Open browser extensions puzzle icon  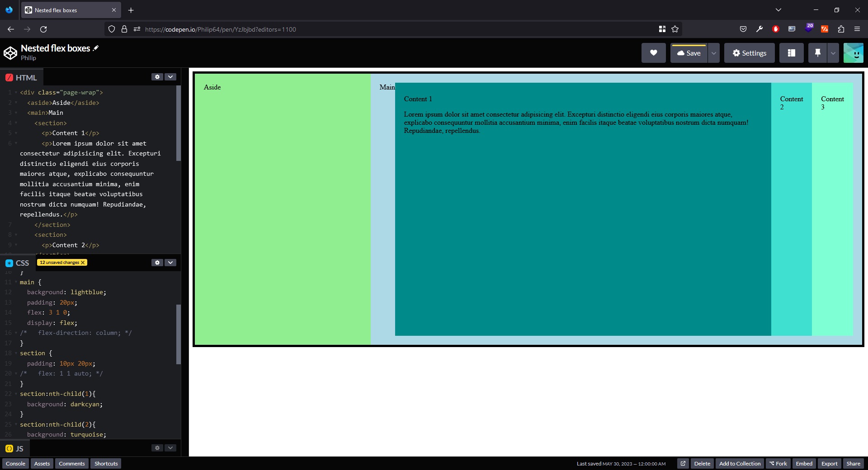841,29
